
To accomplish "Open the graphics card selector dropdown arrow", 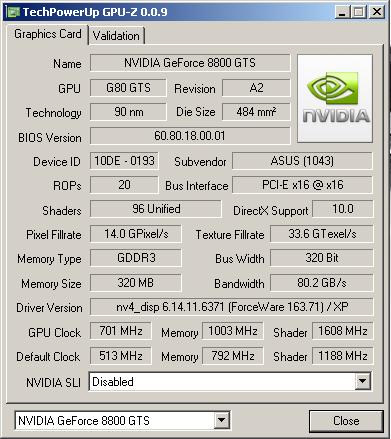I will 221,420.
